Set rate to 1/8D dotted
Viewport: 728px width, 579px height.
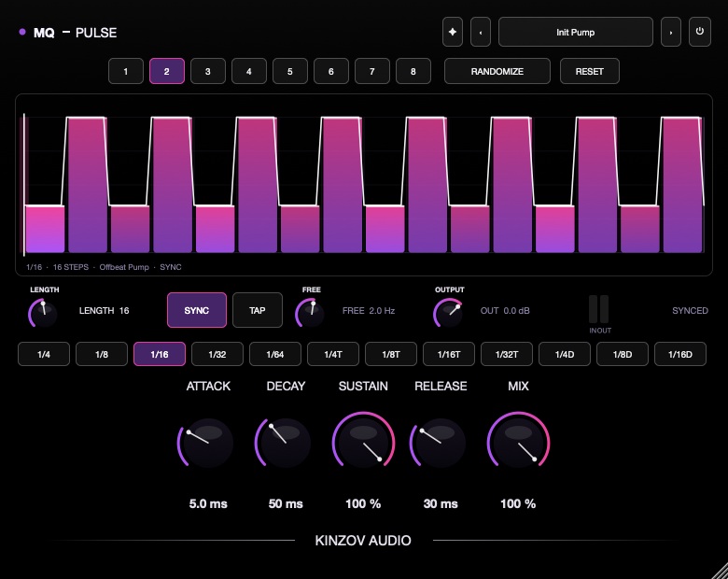point(623,354)
